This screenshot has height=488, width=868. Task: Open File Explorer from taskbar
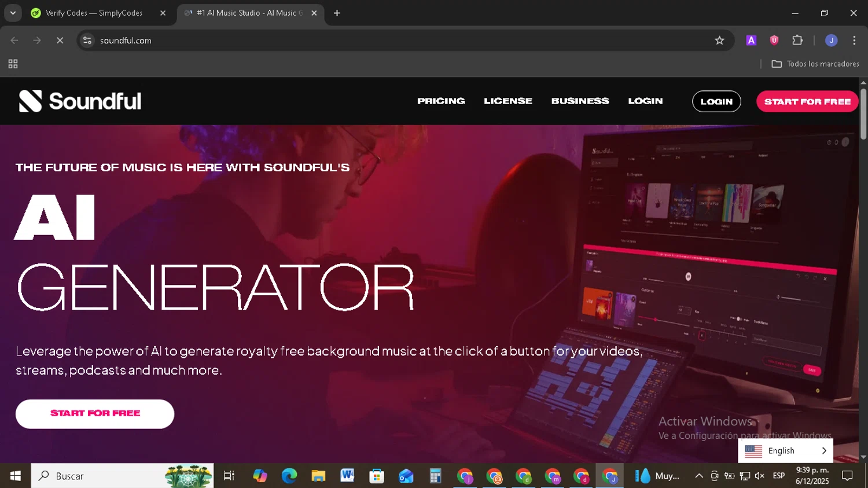pyautogui.click(x=318, y=476)
